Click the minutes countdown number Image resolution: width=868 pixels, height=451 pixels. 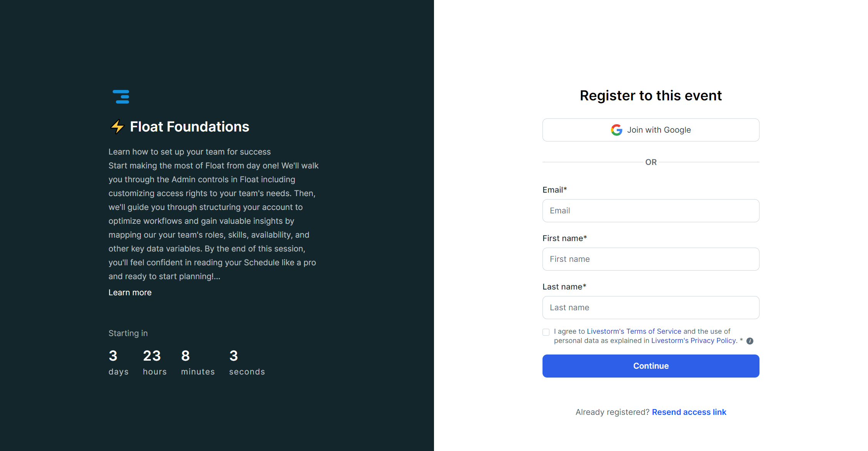click(x=185, y=356)
